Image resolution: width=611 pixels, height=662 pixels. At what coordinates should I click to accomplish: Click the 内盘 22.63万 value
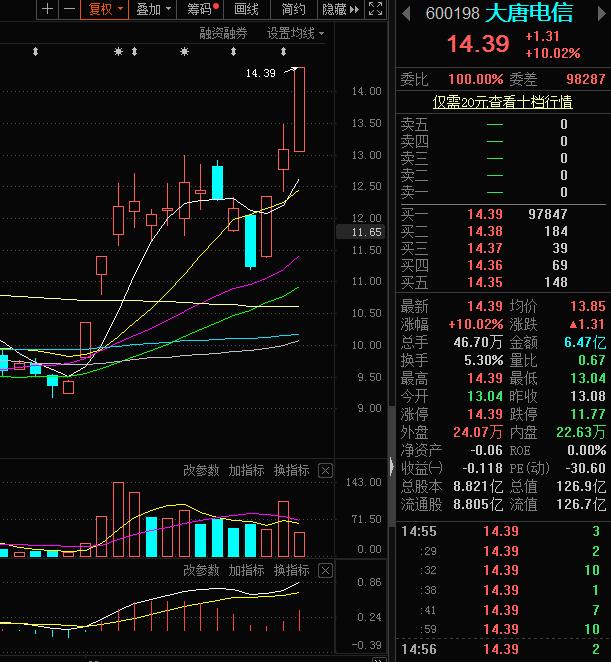tap(581, 432)
